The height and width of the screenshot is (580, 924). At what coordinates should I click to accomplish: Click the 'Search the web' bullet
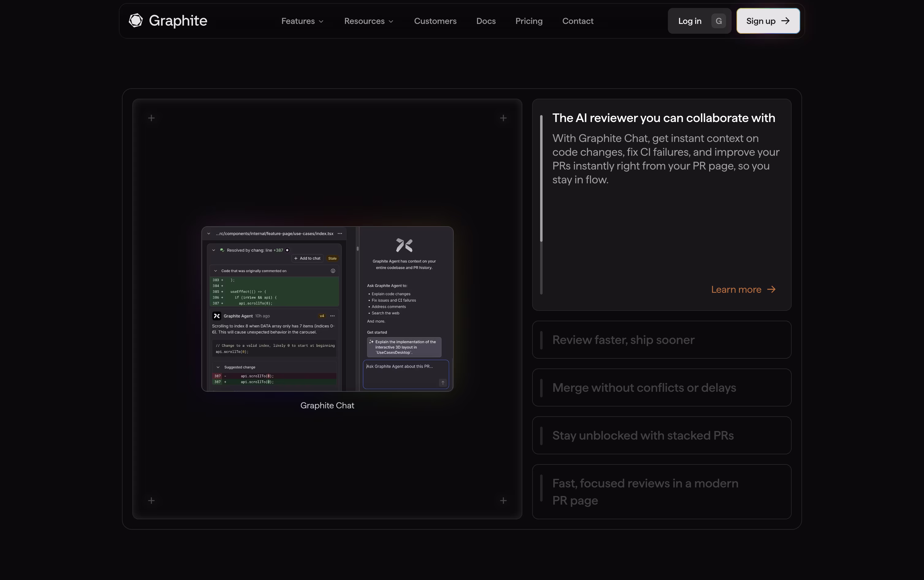[385, 313]
